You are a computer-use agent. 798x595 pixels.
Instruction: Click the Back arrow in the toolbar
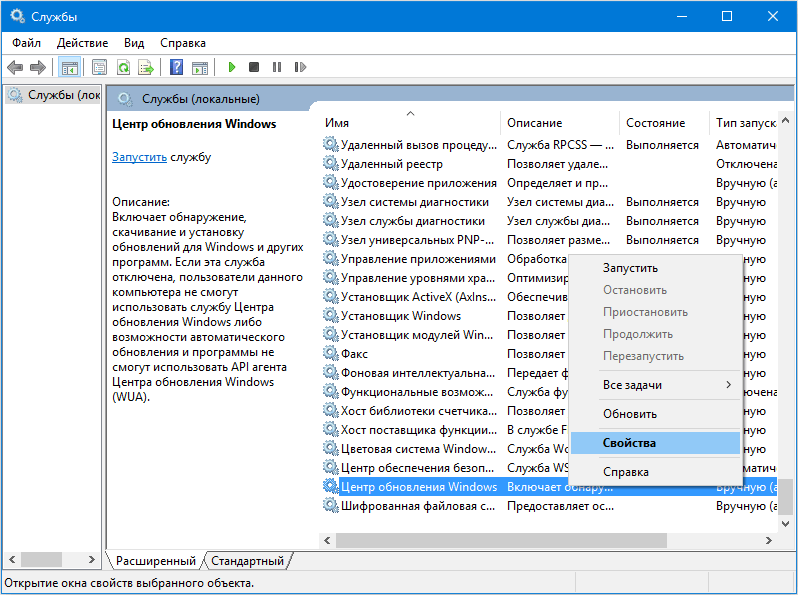point(15,68)
